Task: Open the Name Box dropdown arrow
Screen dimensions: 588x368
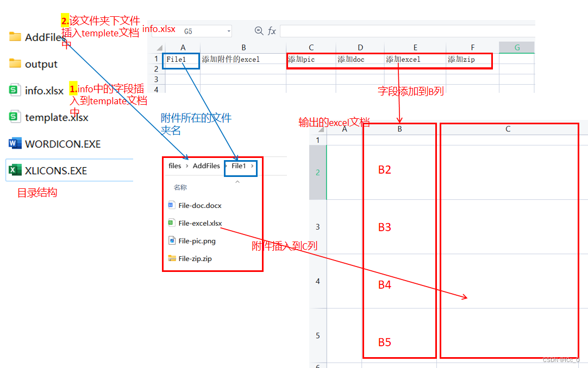Action: point(229,31)
